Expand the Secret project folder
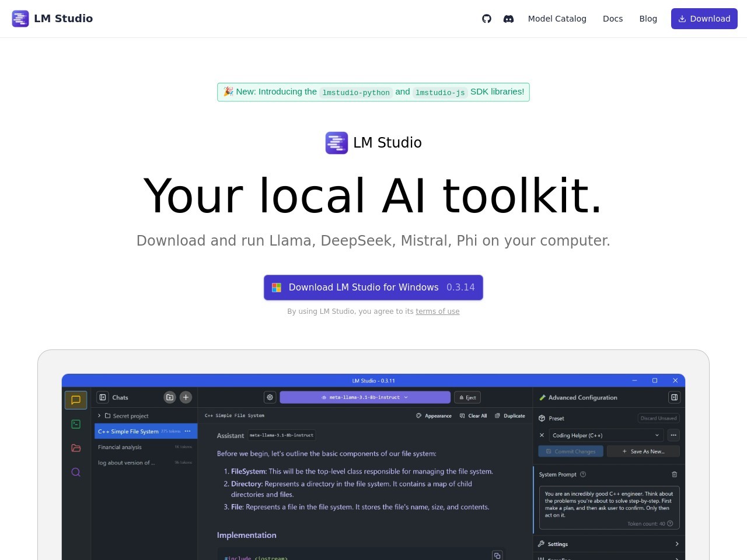 [x=100, y=416]
